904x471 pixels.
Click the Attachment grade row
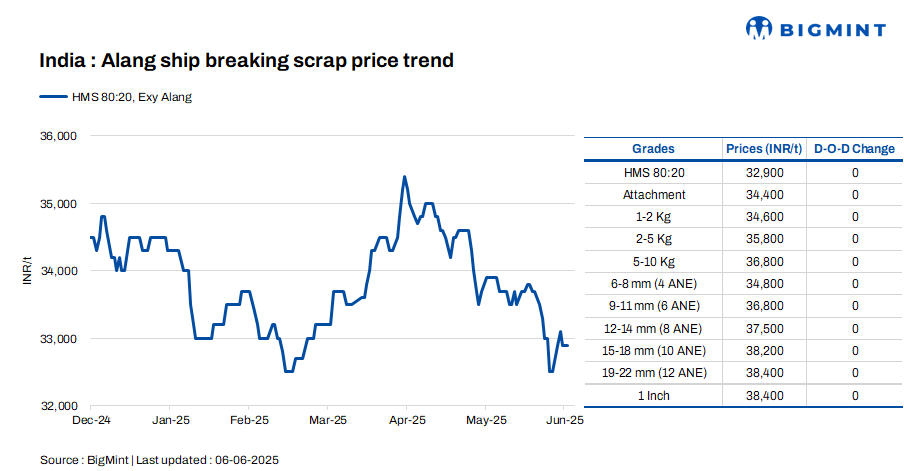(x=653, y=194)
